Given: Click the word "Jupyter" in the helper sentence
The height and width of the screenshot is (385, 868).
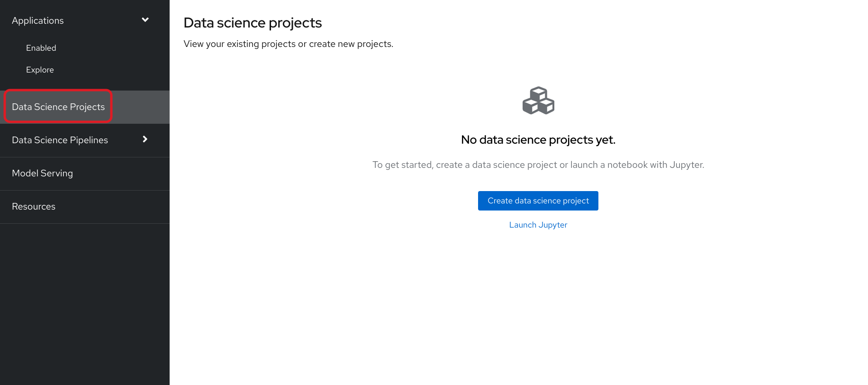Looking at the screenshot, I should [686, 165].
